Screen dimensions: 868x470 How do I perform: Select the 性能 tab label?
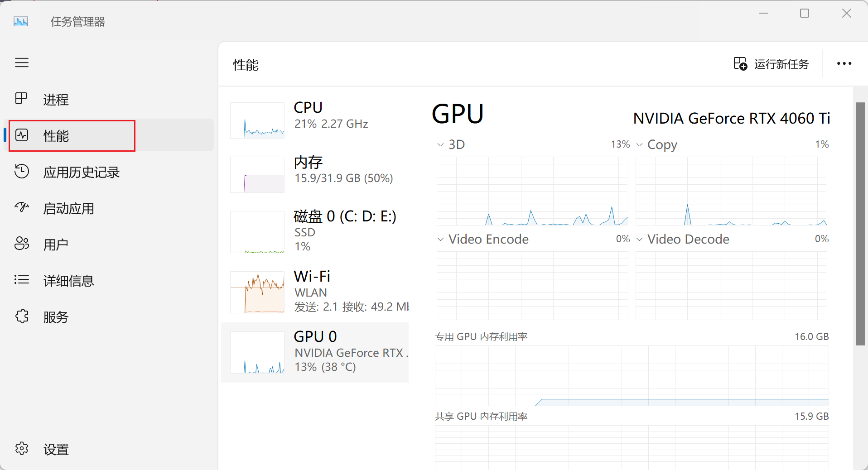(x=56, y=136)
